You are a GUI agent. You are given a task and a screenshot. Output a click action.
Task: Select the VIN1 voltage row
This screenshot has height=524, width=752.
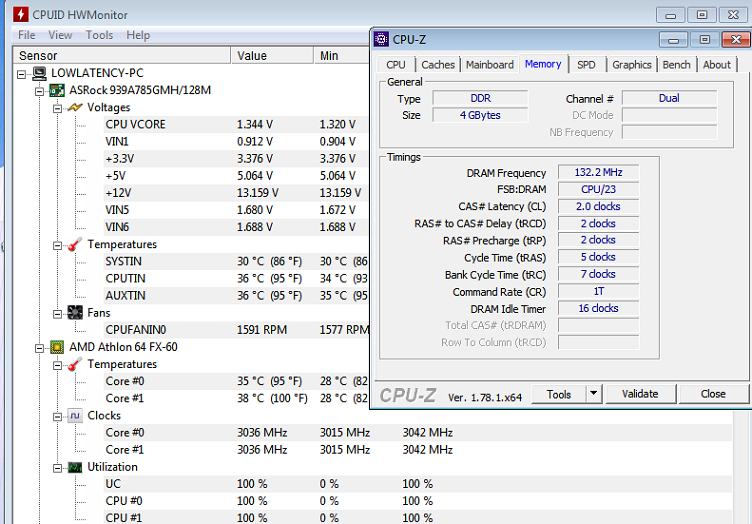click(x=236, y=141)
